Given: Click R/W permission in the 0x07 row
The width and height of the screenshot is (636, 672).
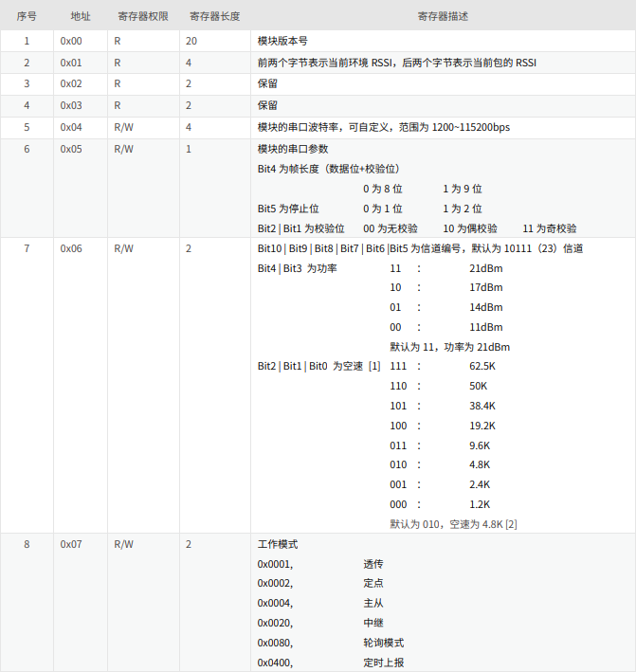Looking at the screenshot, I should [124, 544].
